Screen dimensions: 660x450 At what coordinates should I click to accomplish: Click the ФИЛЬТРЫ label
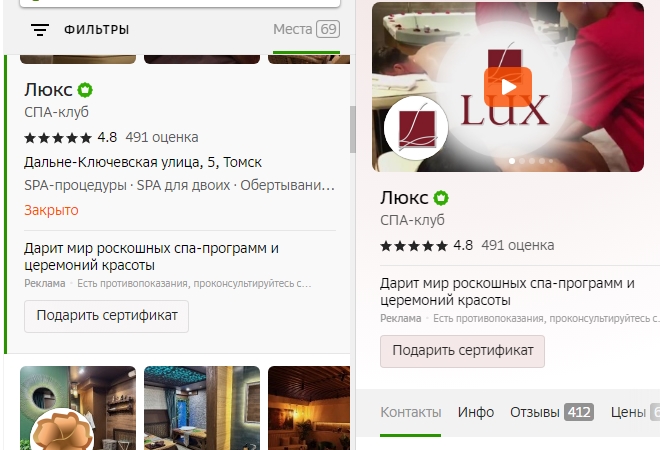pos(96,30)
